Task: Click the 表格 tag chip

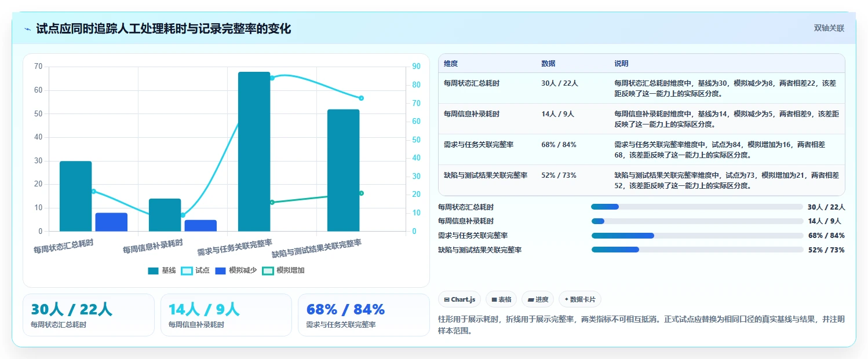Action: 501,299
